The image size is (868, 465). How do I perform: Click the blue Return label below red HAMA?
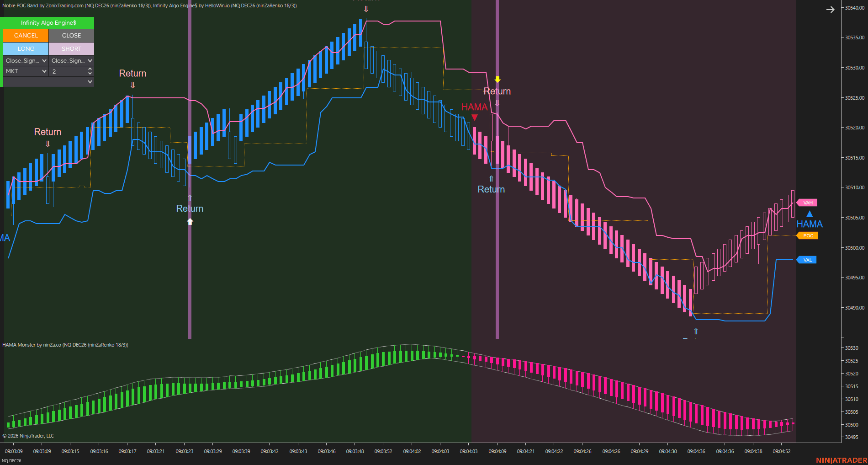(x=491, y=189)
